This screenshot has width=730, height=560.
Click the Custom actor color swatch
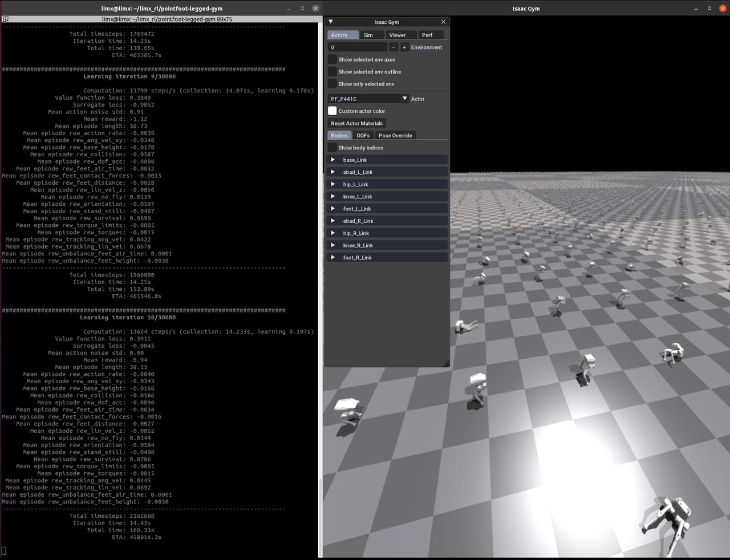click(332, 111)
